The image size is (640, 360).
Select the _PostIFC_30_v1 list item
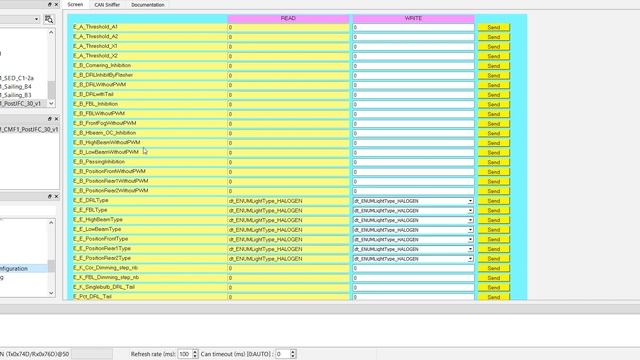click(20, 104)
